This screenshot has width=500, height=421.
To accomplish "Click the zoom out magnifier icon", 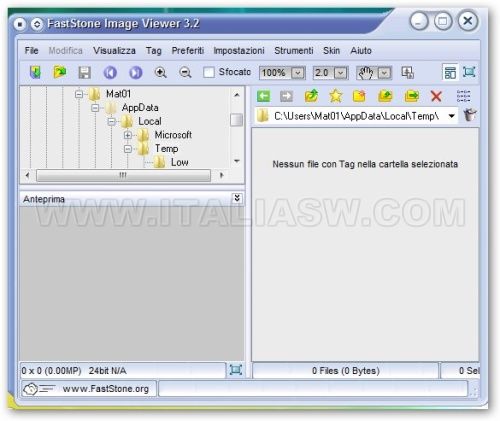I will pyautogui.click(x=185, y=72).
